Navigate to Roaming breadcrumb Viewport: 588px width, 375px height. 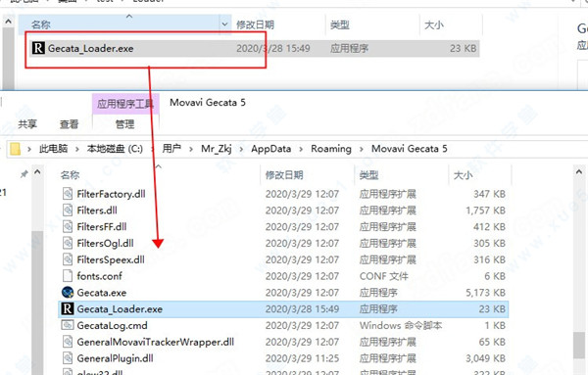pos(331,149)
